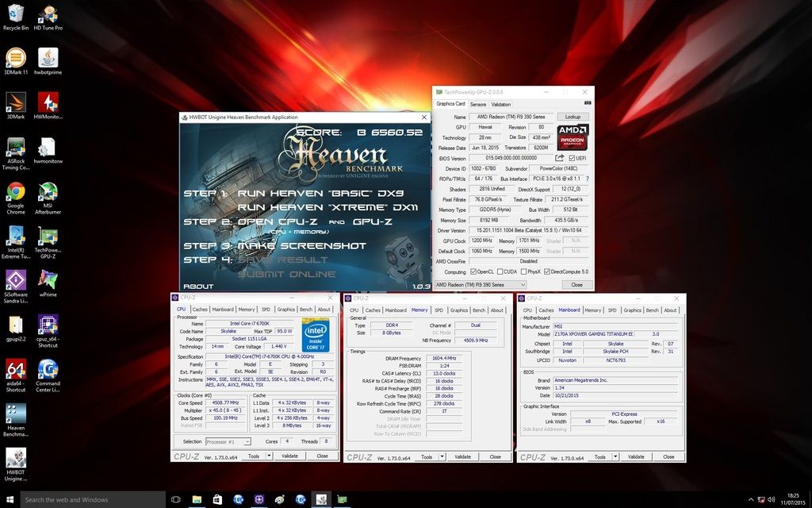Click Submit Online in Heaven Benchmark
This screenshot has width=812, height=508.
pos(286,274)
